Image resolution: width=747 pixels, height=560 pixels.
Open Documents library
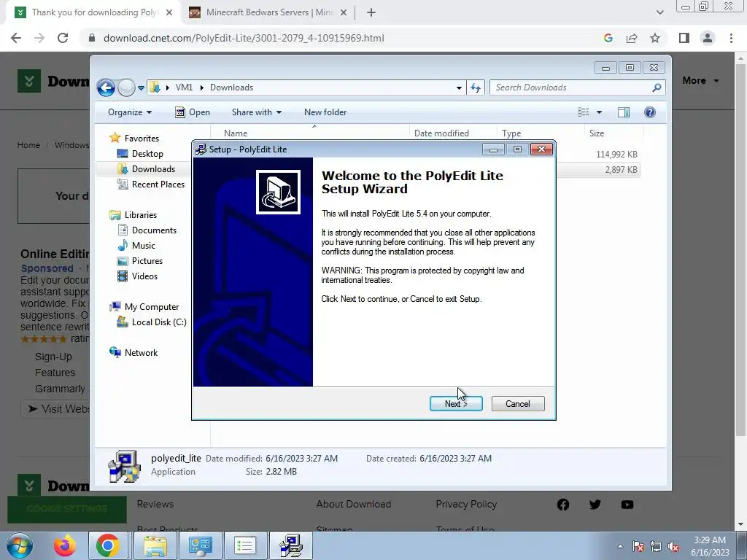pos(154,230)
